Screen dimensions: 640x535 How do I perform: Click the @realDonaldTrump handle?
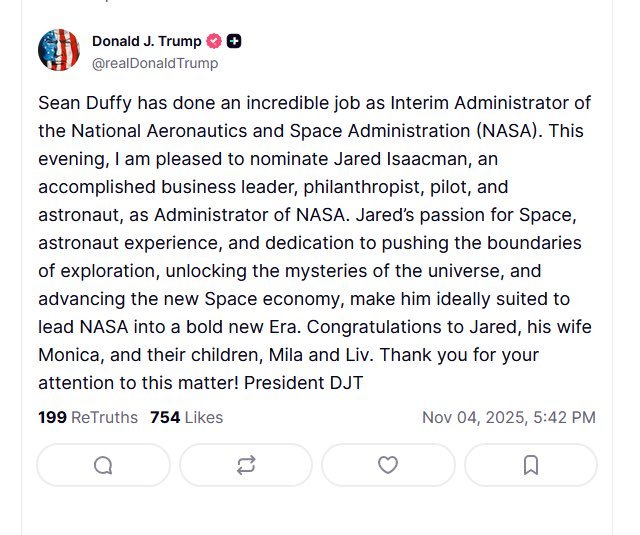pyautogui.click(x=154, y=63)
